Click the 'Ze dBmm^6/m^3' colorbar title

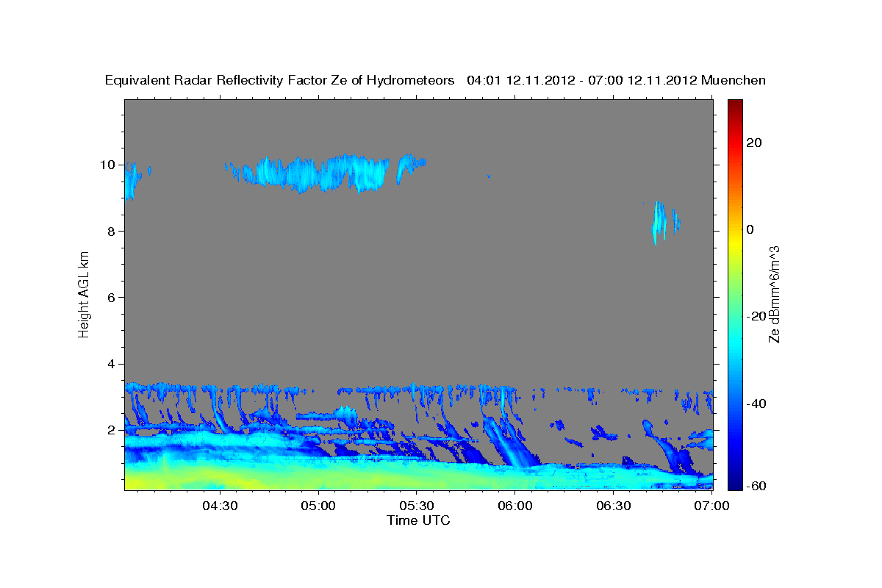(x=775, y=294)
